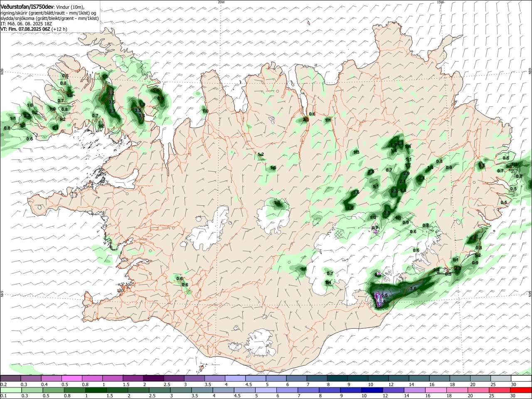This screenshot has height=399, width=532.
Task: Click the '15W' longitude label
Action: coord(440,2)
